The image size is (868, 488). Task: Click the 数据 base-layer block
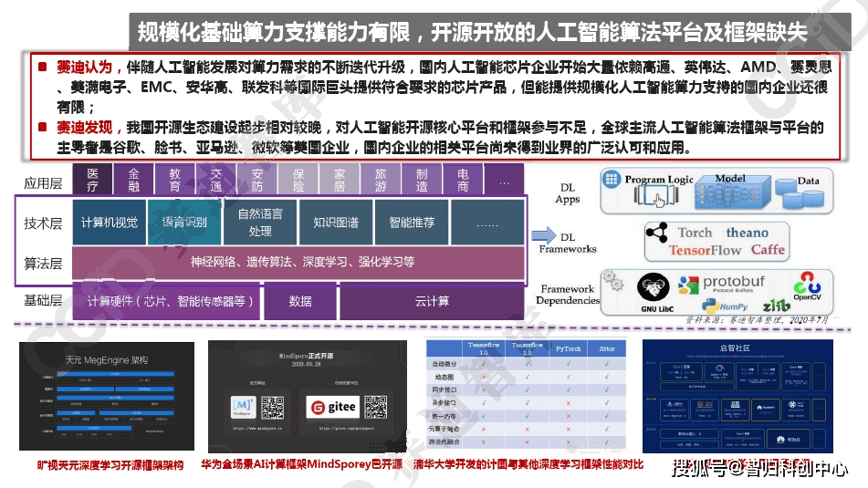coord(300,301)
